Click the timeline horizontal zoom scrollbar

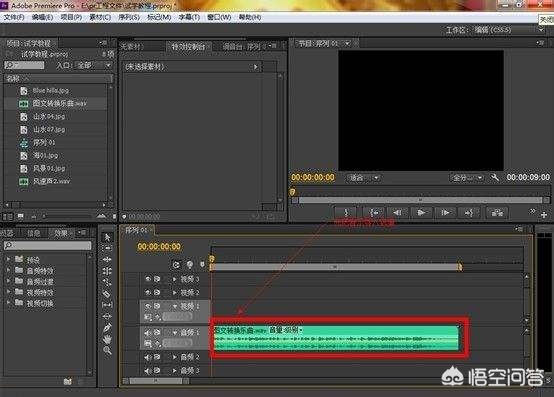pos(156,381)
